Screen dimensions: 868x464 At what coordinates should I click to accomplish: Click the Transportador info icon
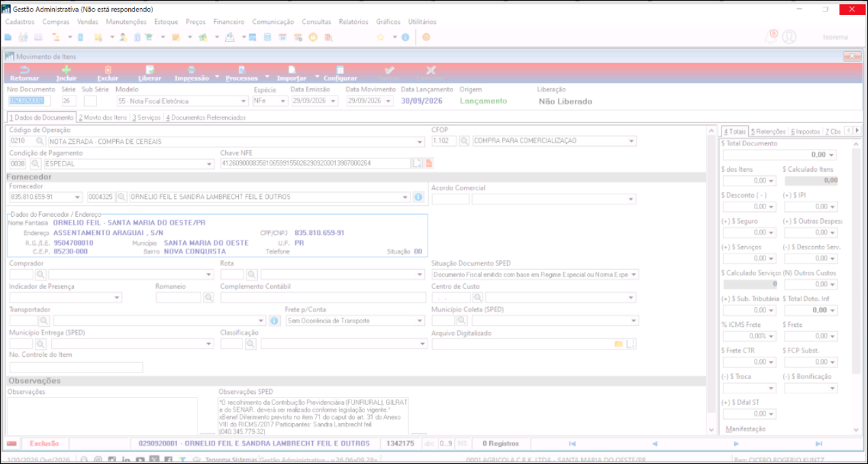275,321
